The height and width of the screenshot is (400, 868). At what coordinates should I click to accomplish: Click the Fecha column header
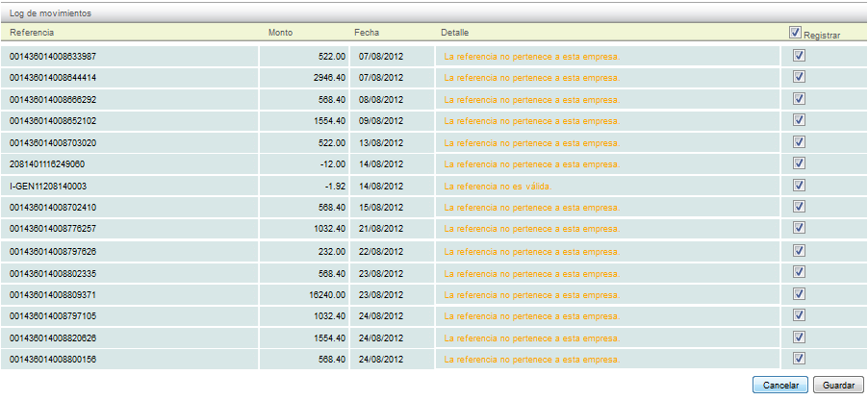coord(366,33)
